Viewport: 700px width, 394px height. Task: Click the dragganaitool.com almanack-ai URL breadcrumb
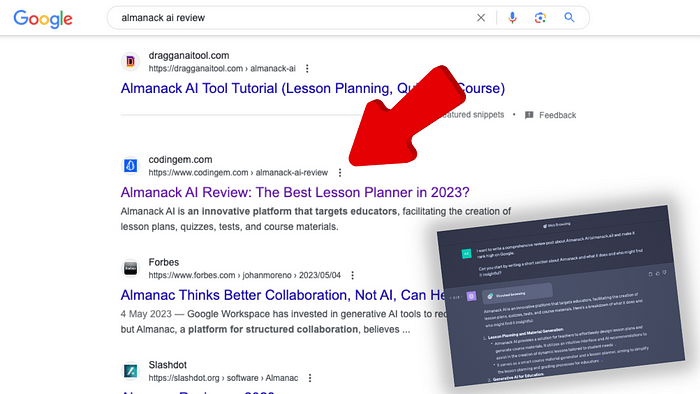coord(222,69)
